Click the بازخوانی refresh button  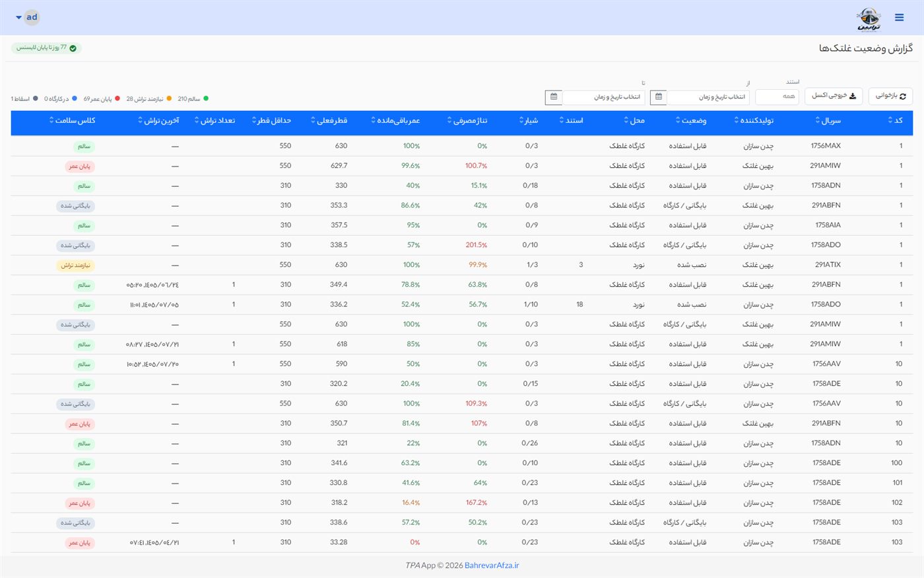[890, 96]
